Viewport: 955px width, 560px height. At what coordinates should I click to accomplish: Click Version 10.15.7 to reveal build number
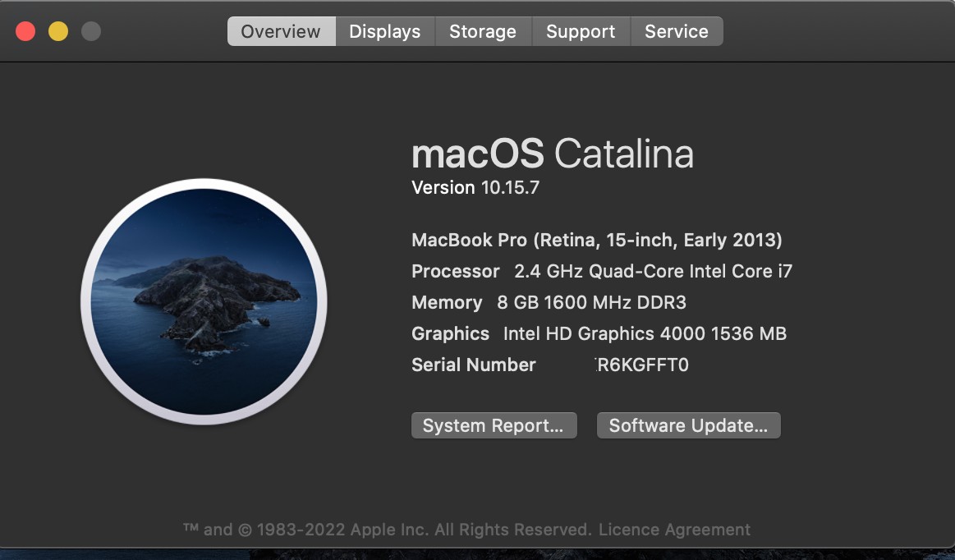(x=475, y=187)
